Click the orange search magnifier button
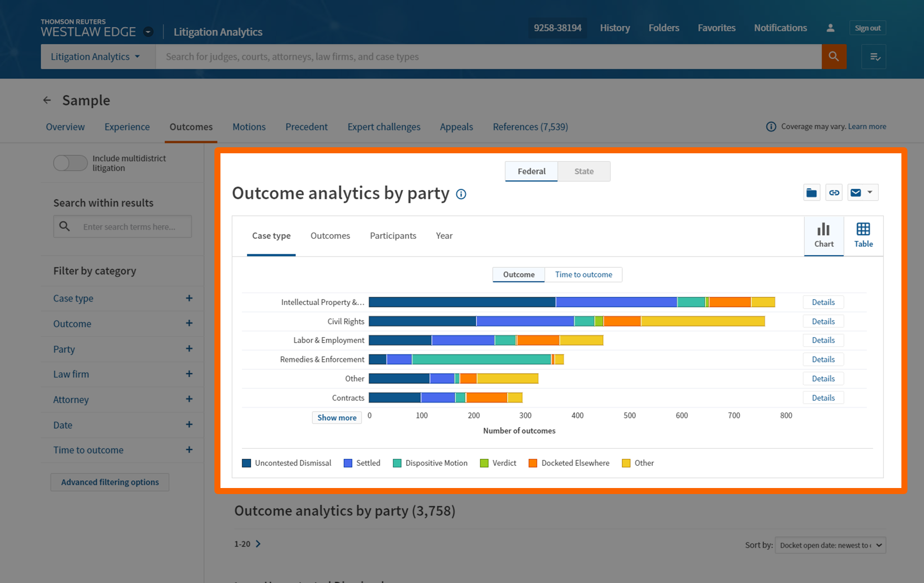The width and height of the screenshot is (924, 583). point(834,57)
